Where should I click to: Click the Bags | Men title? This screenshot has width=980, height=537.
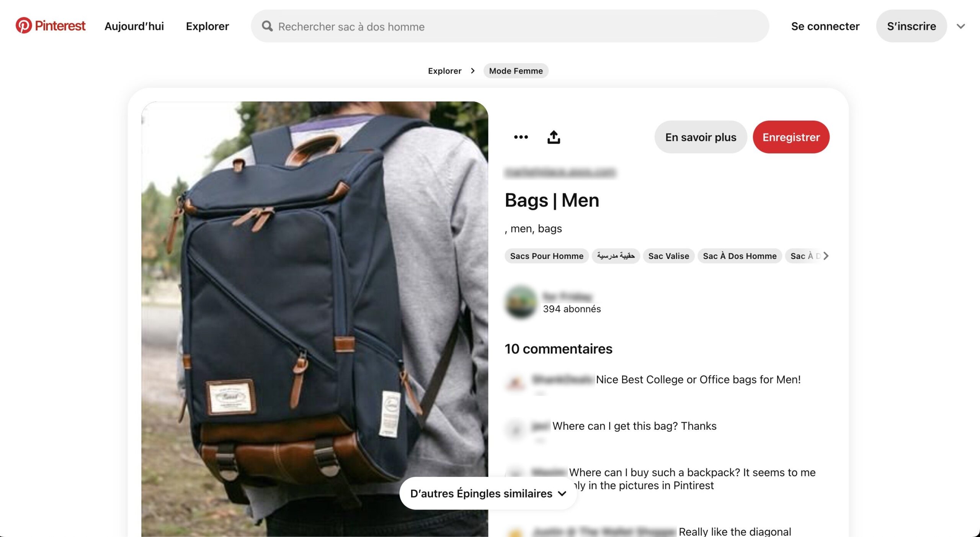point(552,200)
